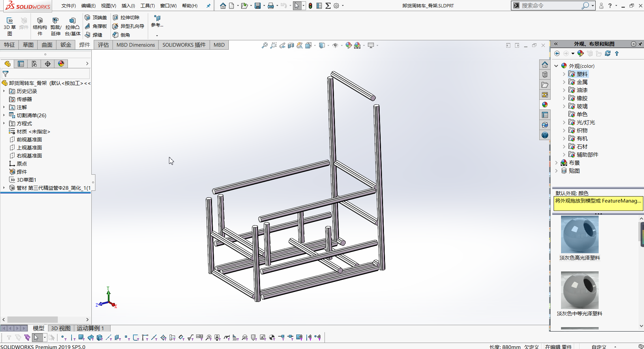Toggle the section view icon
The image size is (644, 349).
[291, 45]
